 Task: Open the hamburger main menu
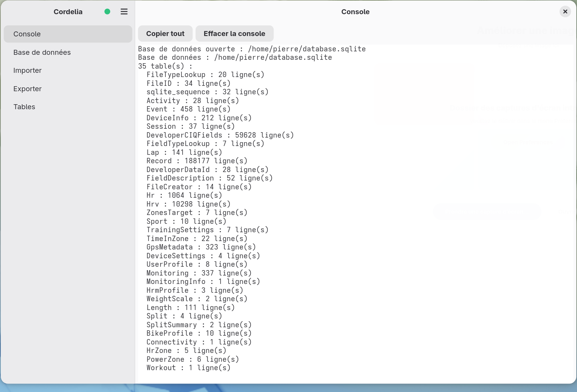coord(124,11)
